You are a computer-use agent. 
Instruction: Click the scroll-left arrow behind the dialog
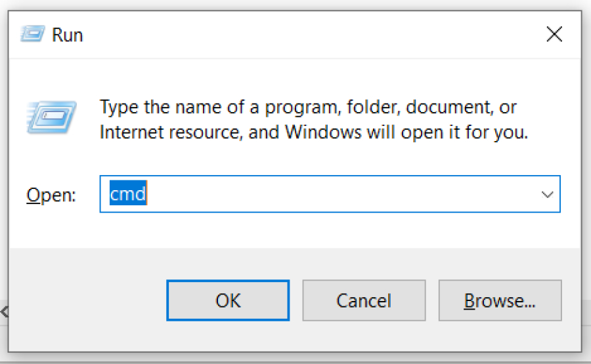(3, 312)
